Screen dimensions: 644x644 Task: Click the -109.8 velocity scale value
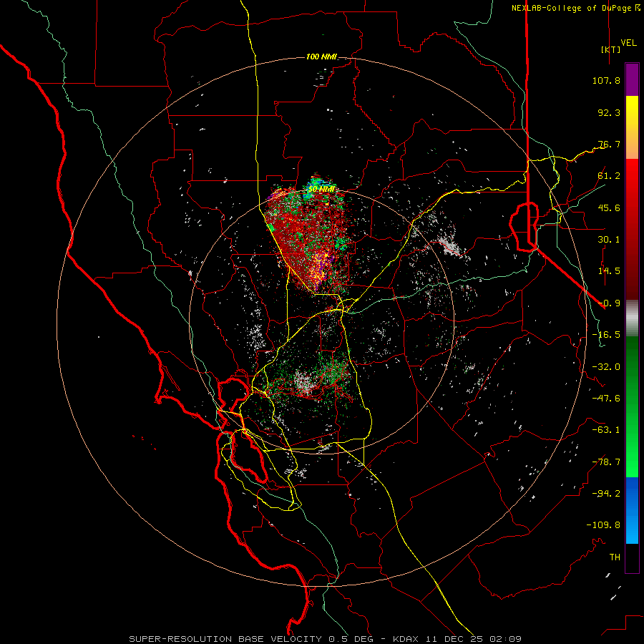point(603,525)
